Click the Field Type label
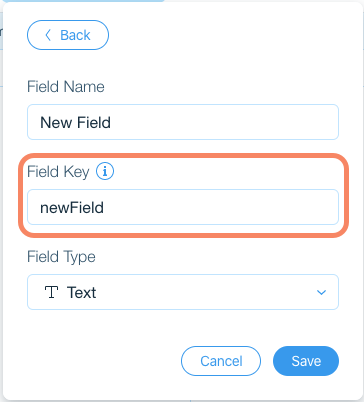The image size is (364, 402). tap(61, 257)
